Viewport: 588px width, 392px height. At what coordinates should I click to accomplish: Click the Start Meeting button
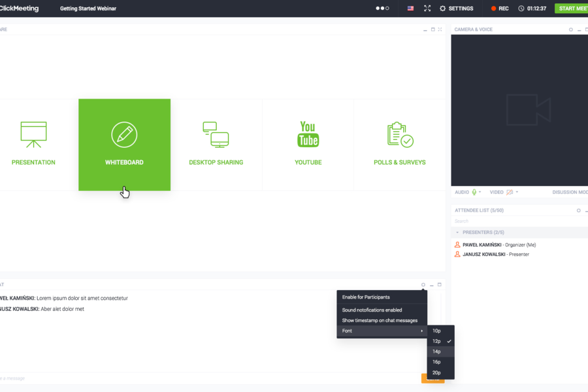pyautogui.click(x=571, y=8)
